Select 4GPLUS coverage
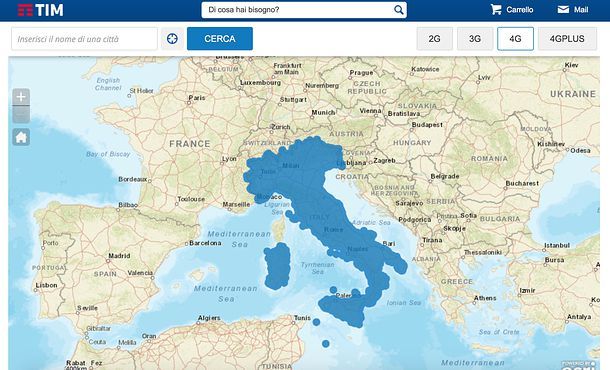Viewport: 610px width, 370px height. click(567, 39)
